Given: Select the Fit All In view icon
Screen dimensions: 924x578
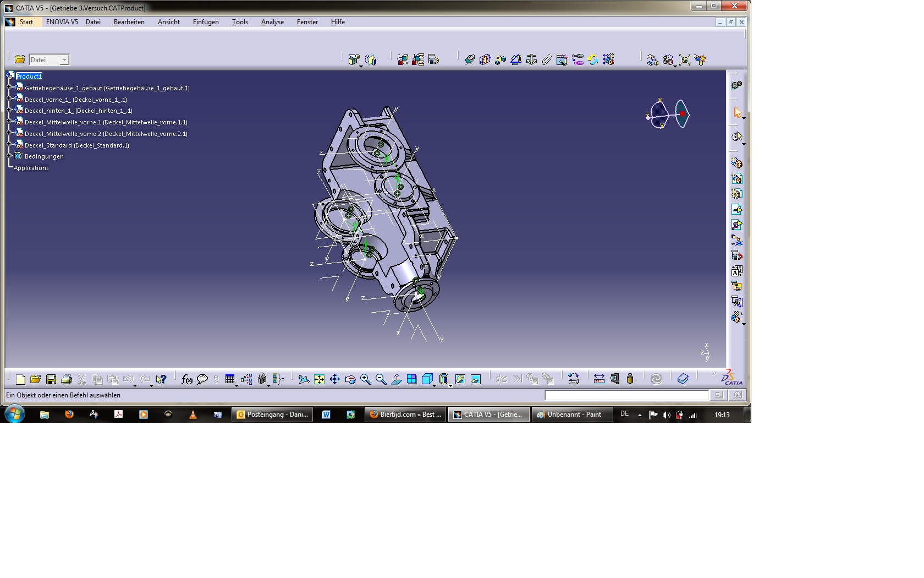Looking at the screenshot, I should coord(320,379).
